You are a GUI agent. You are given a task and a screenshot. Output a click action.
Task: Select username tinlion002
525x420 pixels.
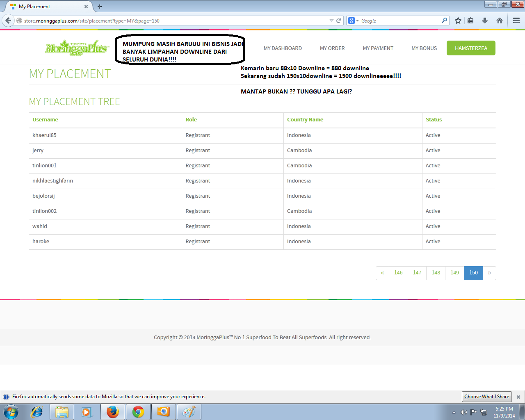[x=44, y=211]
